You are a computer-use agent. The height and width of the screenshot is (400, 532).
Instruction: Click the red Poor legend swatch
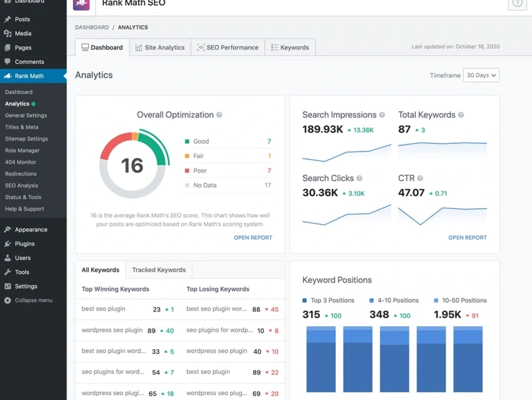tap(187, 170)
